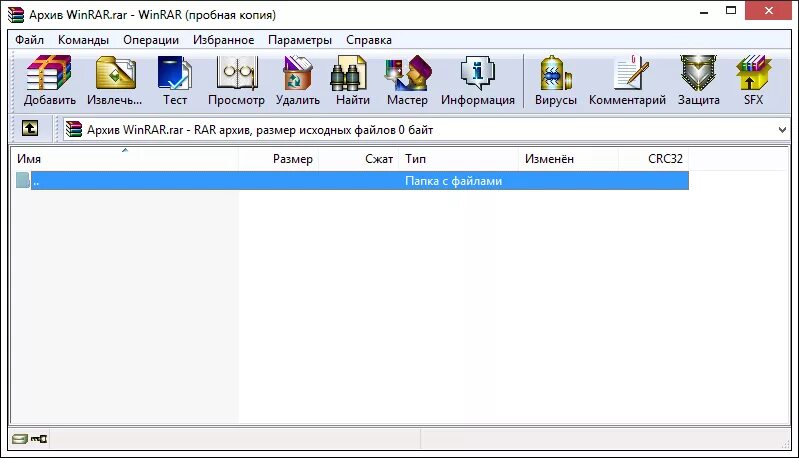This screenshot has width=799, height=458.
Task: Open the Найти (Find) binoculars icon
Action: pos(349,74)
